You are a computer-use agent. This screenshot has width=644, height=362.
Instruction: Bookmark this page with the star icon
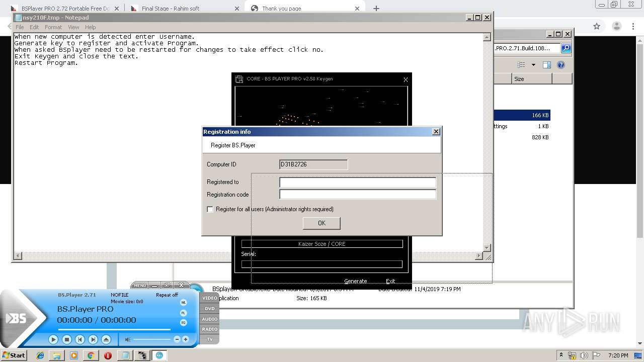597,26
